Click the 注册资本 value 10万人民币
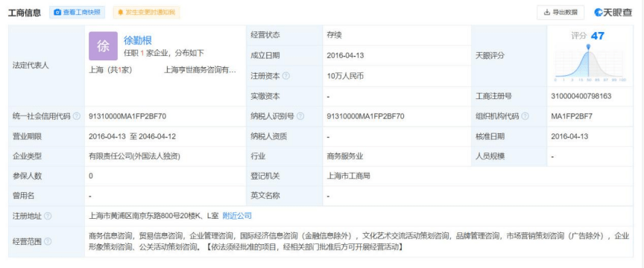The height and width of the screenshot is (268, 644). pos(345,76)
